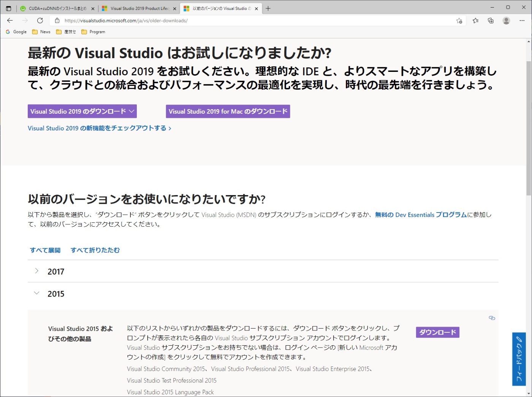The height and width of the screenshot is (397, 532).
Task: Click the 最新の Visual Studio はお試しになりましたか? heading
Action: pyautogui.click(x=180, y=53)
